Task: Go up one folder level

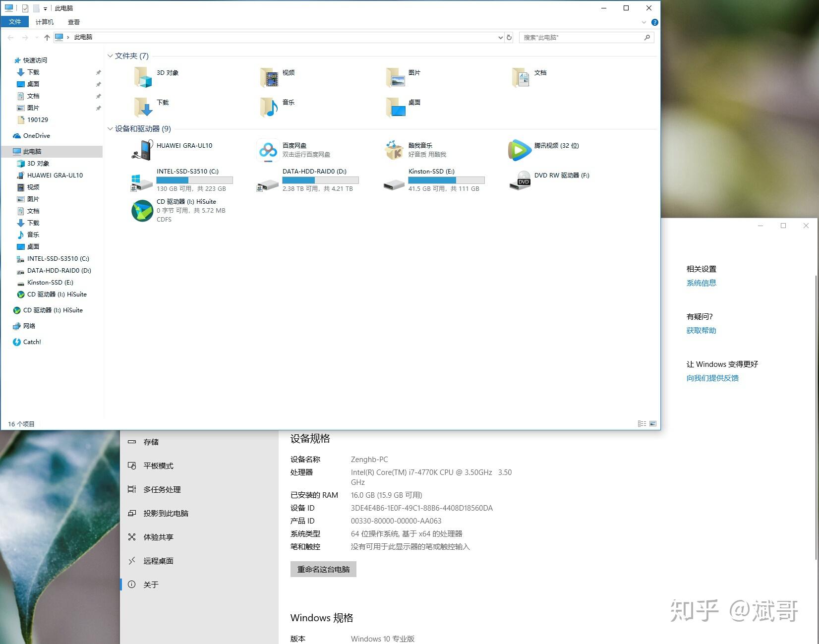Action: pyautogui.click(x=47, y=37)
